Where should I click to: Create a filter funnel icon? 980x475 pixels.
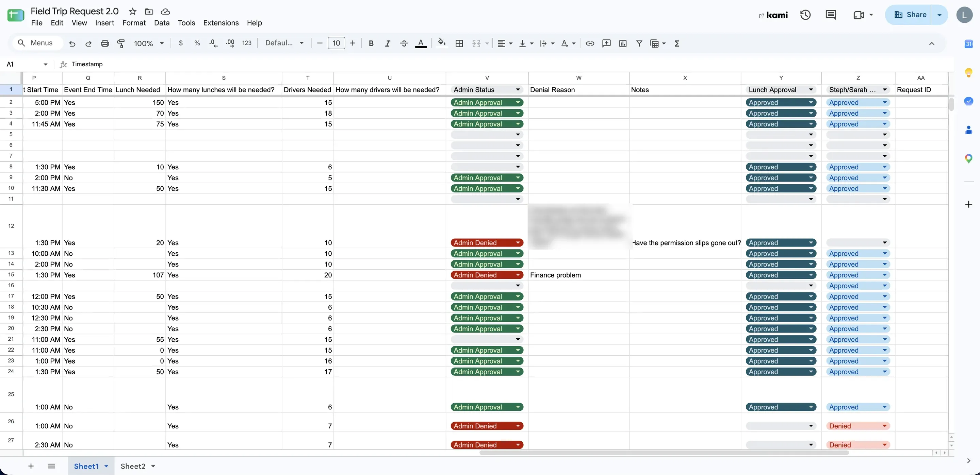tap(639, 43)
